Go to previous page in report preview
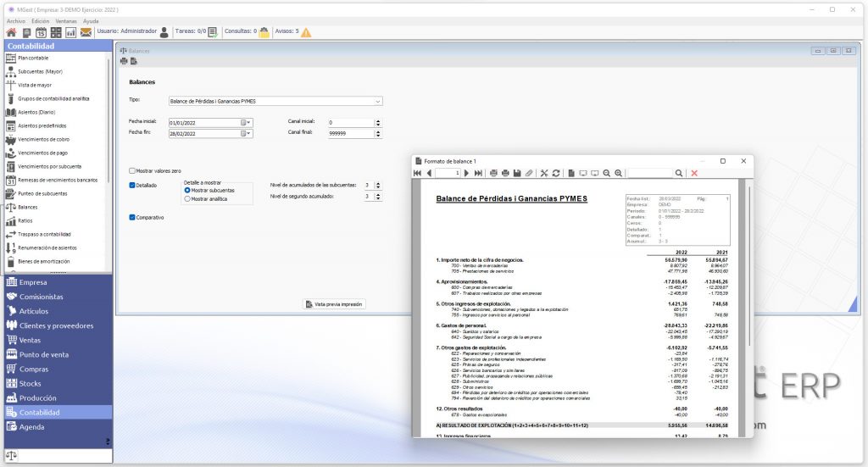Image resolution: width=868 pixels, height=467 pixels. (429, 173)
